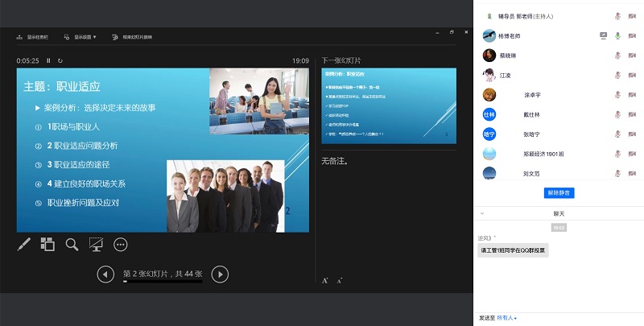Toggle camera for 江凌
The image size is (644, 326).
631,75
